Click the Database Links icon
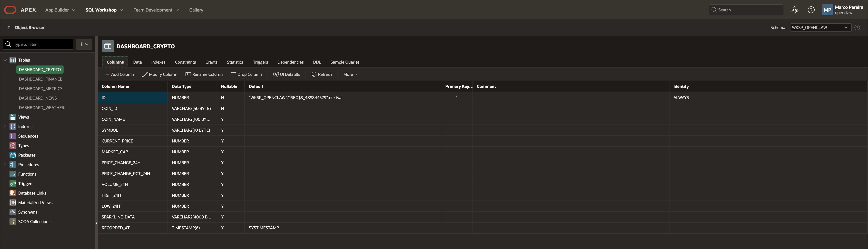Image resolution: width=868 pixels, height=249 pixels. [13, 193]
